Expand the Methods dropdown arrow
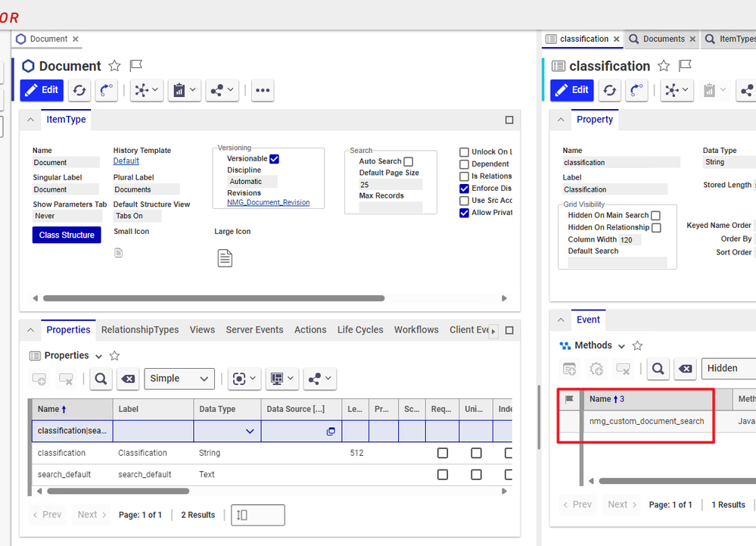 pos(621,346)
